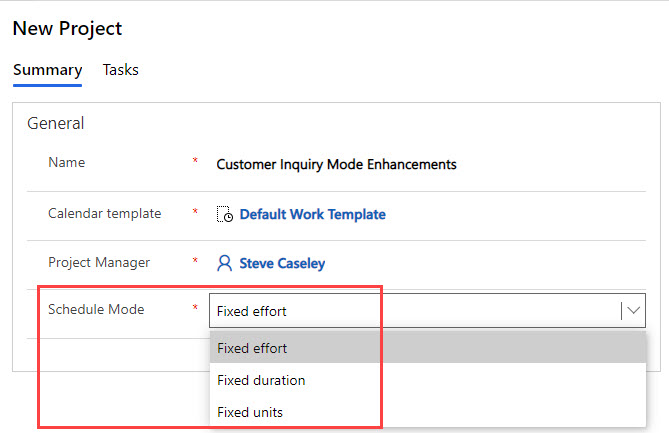The height and width of the screenshot is (433, 669).
Task: Click the Schedule Mode combo box field
Action: 428,311
